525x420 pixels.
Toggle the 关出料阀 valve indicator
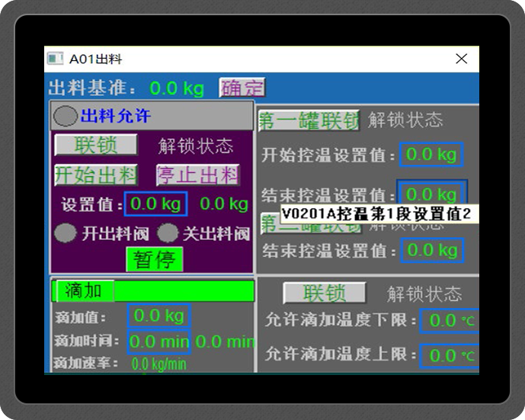pos(168,234)
